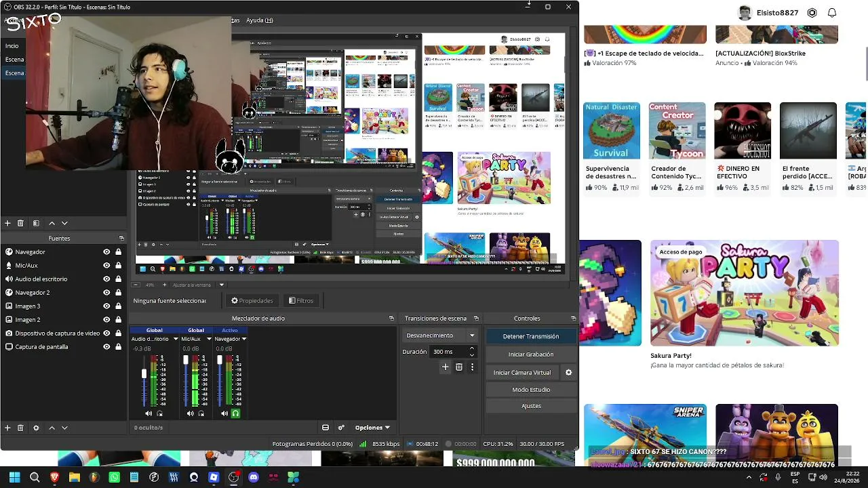Select the Incio scene
Image resolution: width=868 pixels, height=488 pixels.
[x=12, y=46]
